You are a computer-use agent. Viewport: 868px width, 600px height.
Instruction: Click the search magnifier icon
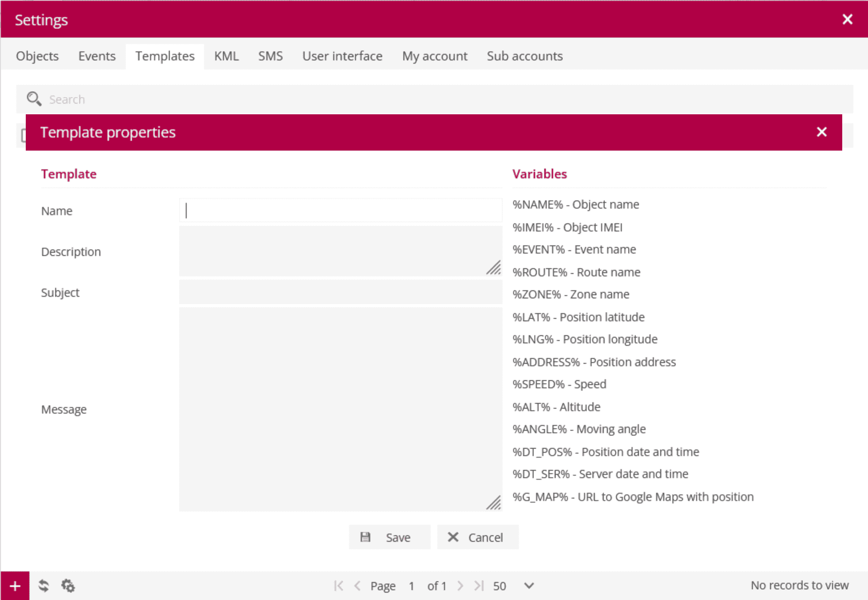(34, 98)
